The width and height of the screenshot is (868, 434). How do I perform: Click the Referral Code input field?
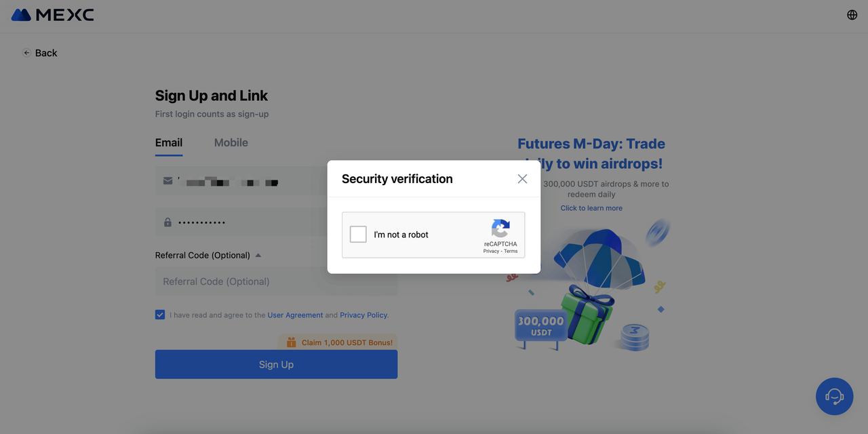click(276, 281)
